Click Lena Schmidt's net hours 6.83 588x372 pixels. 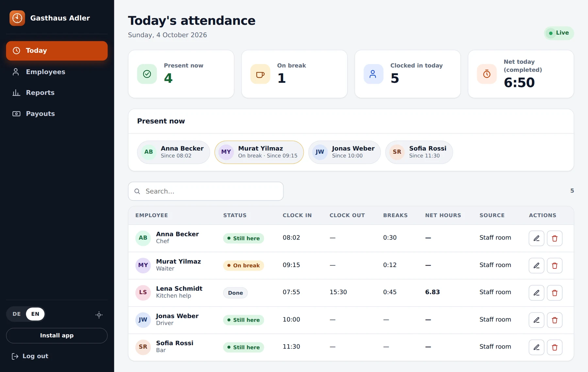[433, 292]
